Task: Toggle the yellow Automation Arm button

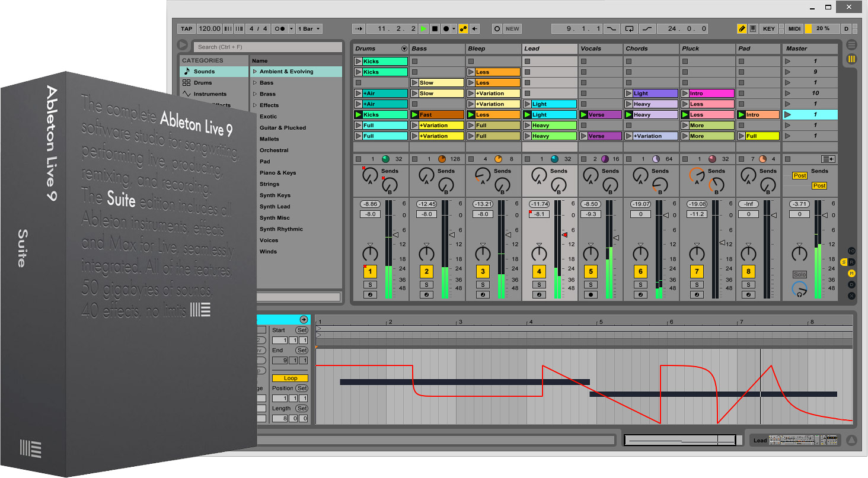Action: 463,28
